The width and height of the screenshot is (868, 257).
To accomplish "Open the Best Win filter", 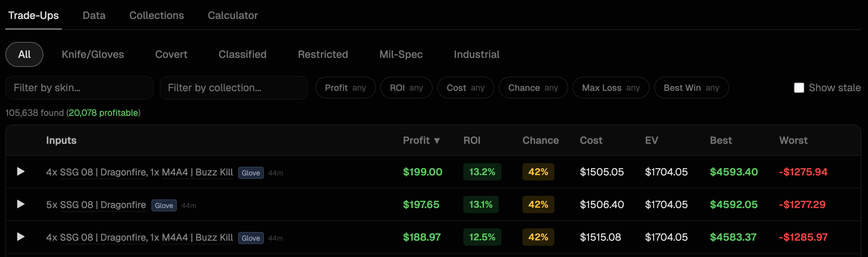I will pyautogui.click(x=691, y=88).
